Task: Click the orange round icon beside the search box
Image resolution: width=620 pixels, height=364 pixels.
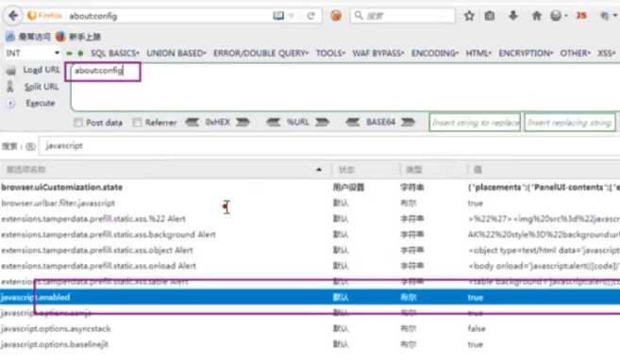Action: [x=336, y=16]
